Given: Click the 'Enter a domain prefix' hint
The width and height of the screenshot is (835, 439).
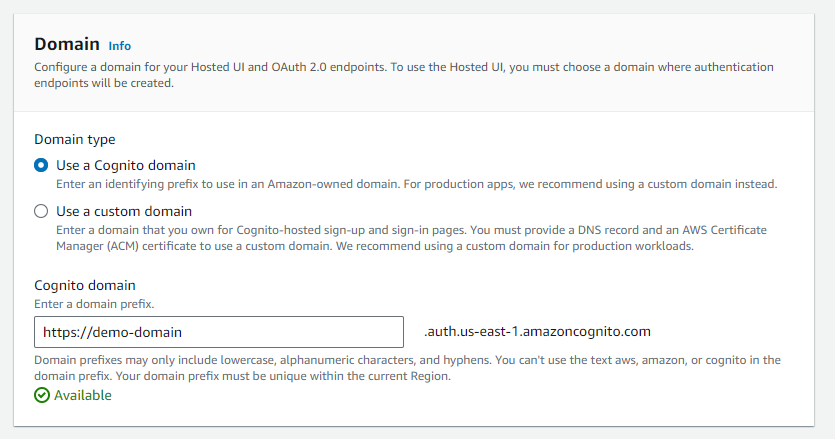Looking at the screenshot, I should (94, 303).
